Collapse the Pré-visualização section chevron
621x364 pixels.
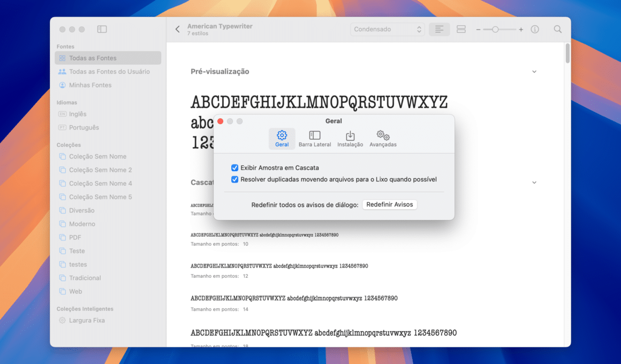coord(534,72)
